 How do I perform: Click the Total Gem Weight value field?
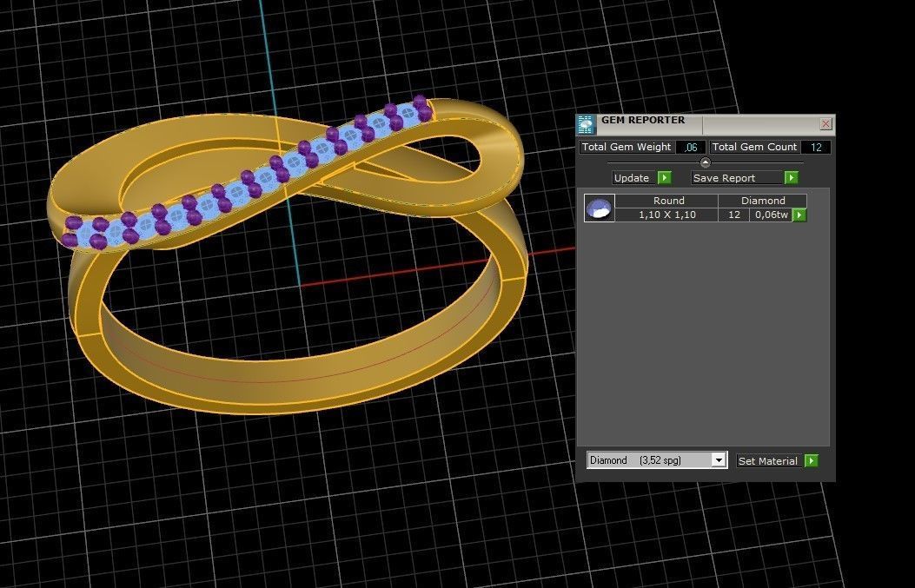tap(690, 147)
